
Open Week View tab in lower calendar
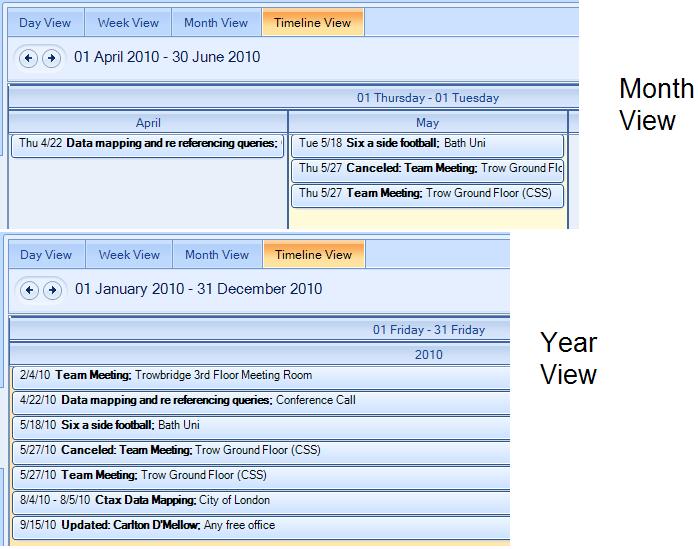pyautogui.click(x=129, y=255)
